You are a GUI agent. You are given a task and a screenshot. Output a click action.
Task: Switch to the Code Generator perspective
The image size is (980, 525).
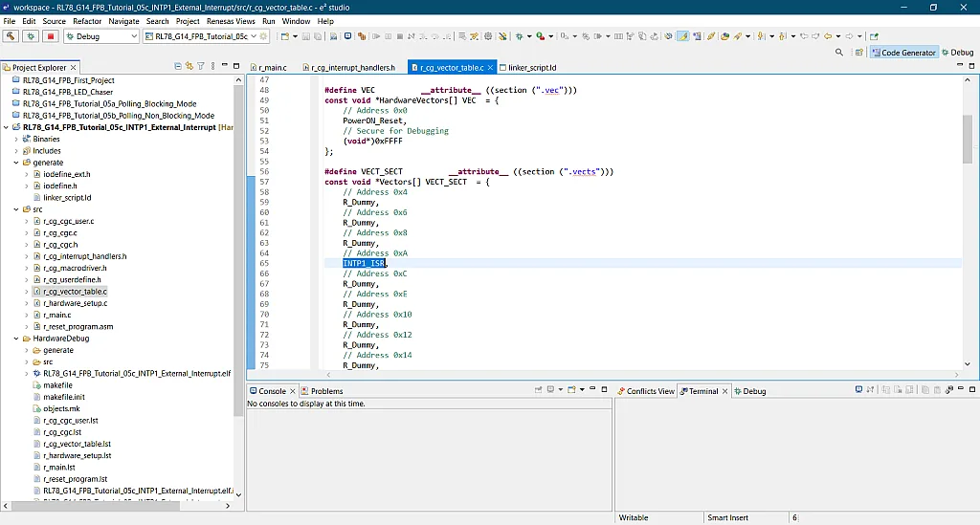point(902,53)
